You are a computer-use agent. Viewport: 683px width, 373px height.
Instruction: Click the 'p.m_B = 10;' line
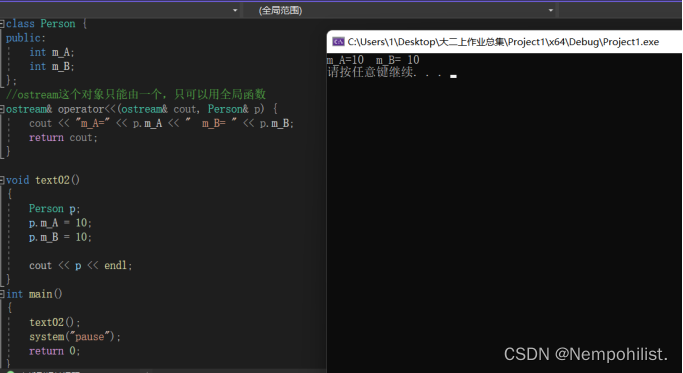pyautogui.click(x=61, y=237)
